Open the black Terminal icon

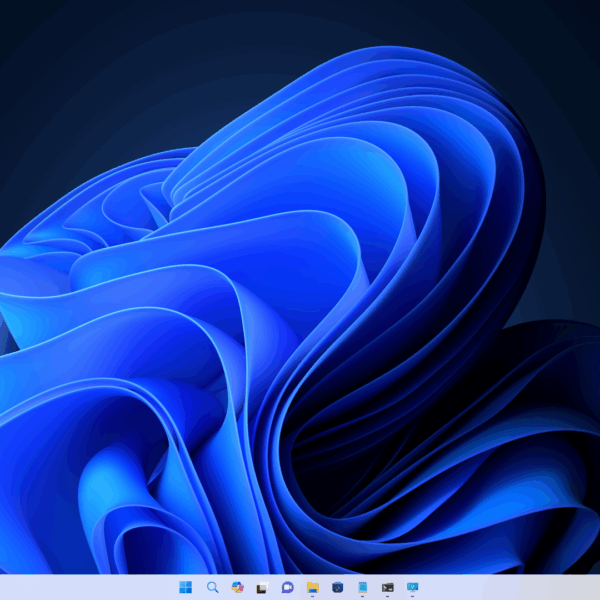click(388, 587)
